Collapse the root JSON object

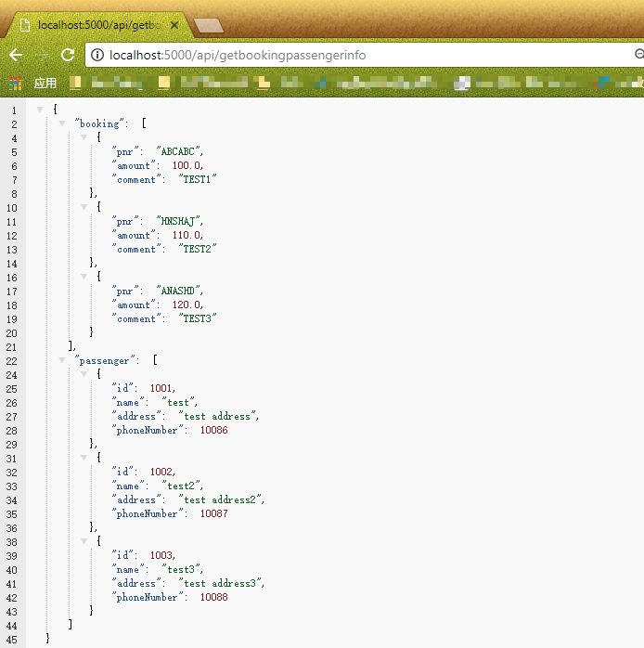pyautogui.click(x=40, y=110)
